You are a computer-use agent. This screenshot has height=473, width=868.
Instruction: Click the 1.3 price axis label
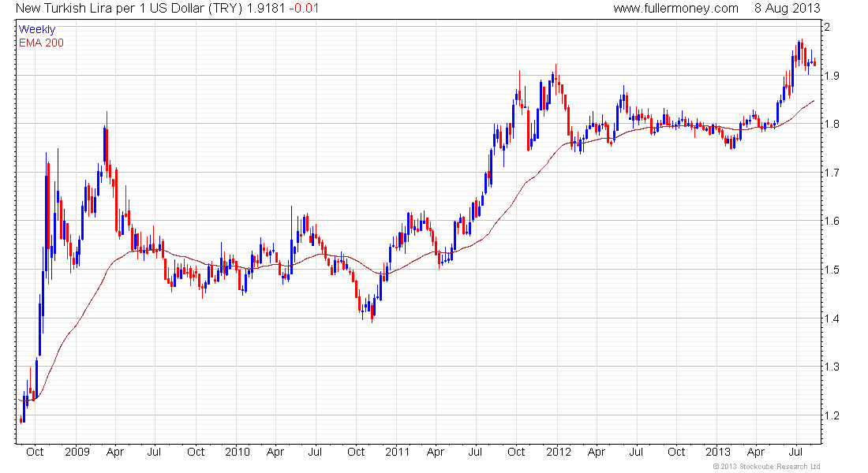[831, 367]
